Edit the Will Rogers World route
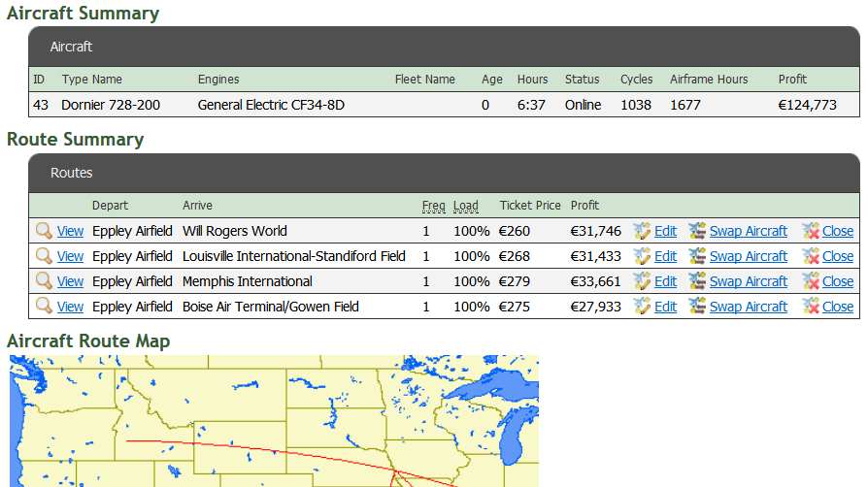 coord(665,231)
